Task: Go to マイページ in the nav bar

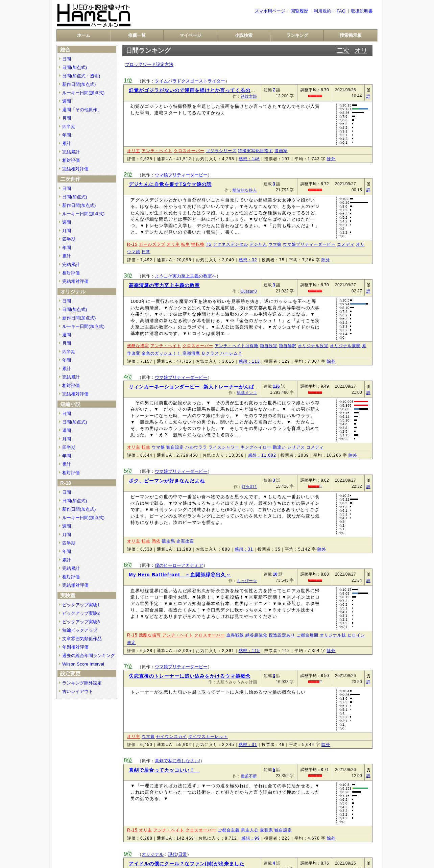Action: 190,35
